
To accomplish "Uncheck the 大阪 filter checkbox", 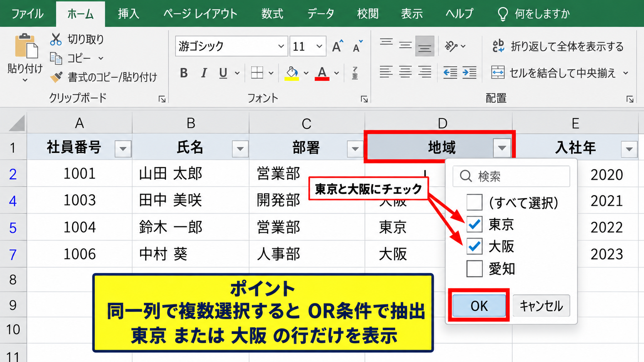I will (474, 247).
